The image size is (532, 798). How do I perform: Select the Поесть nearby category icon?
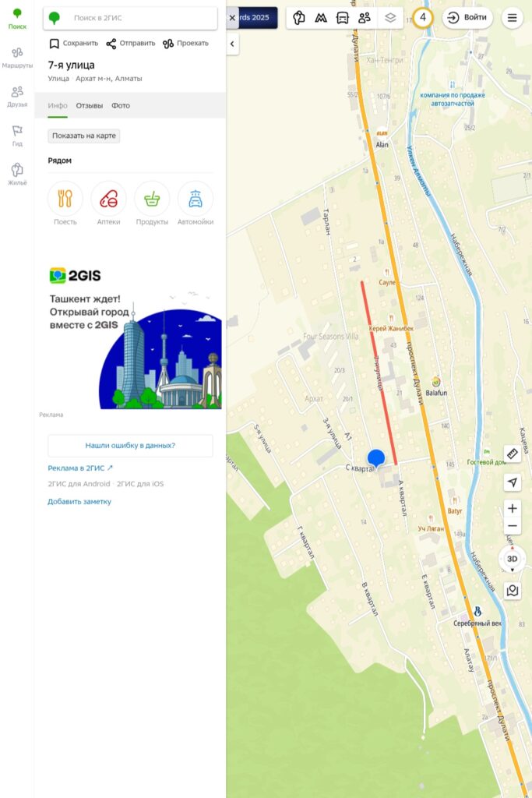click(65, 203)
